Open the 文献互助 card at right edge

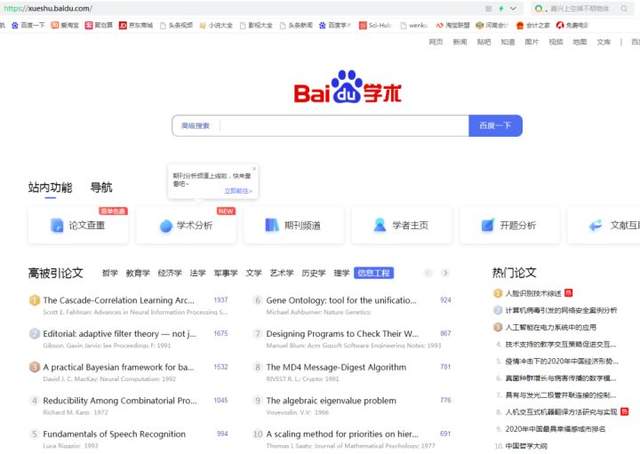tap(604, 225)
